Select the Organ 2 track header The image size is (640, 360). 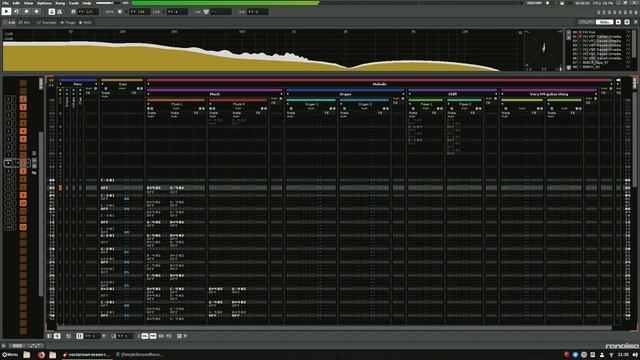(364, 104)
